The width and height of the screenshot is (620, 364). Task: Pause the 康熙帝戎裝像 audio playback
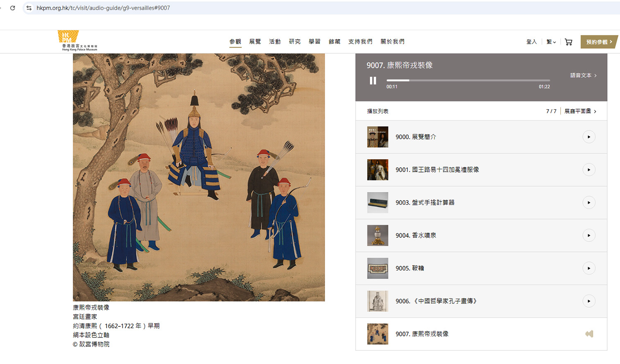[x=373, y=81]
